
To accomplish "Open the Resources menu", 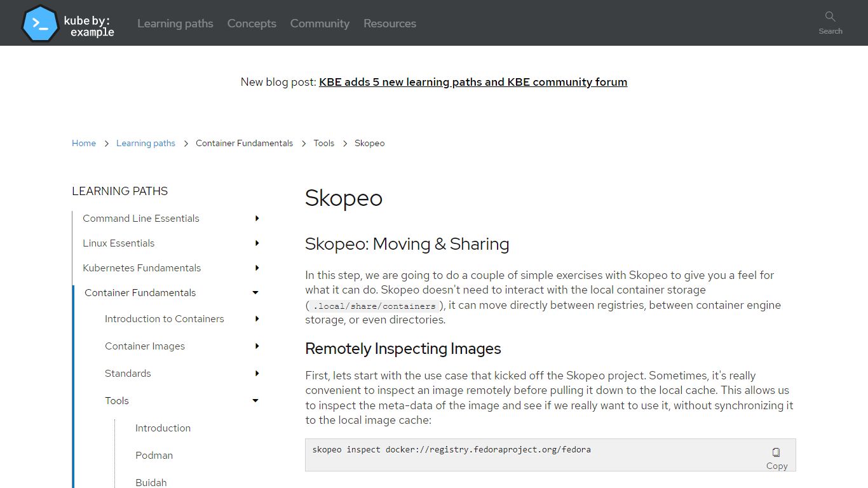I will point(390,24).
